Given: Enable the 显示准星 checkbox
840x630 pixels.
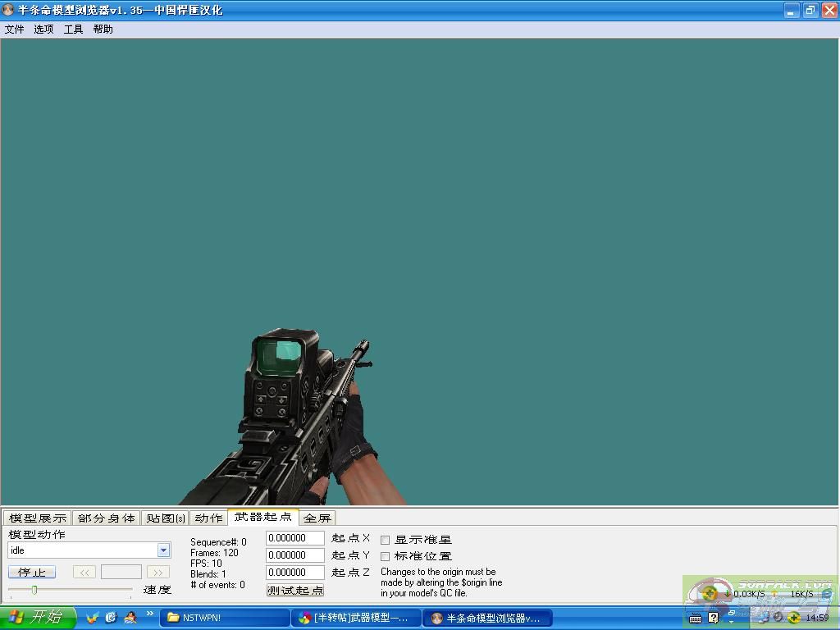Looking at the screenshot, I should 386,540.
